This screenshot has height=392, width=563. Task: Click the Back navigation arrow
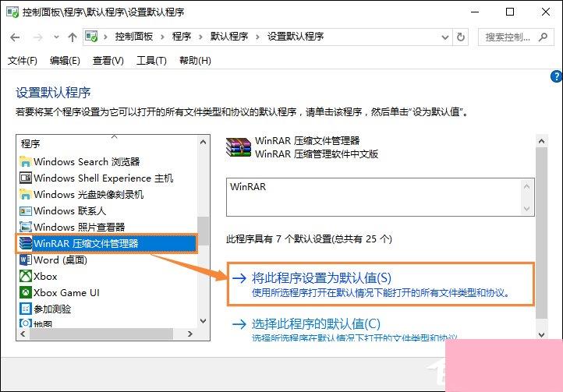pyautogui.click(x=15, y=37)
